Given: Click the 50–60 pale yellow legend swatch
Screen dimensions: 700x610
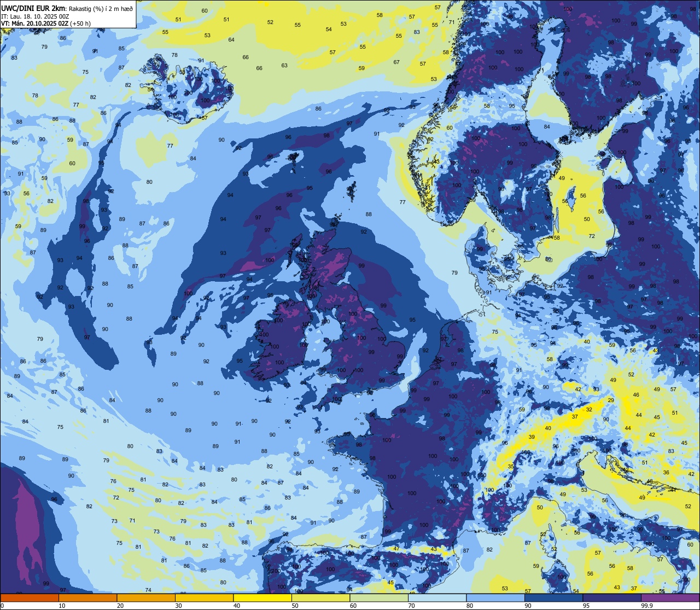Looking at the screenshot, I should 320,598.
